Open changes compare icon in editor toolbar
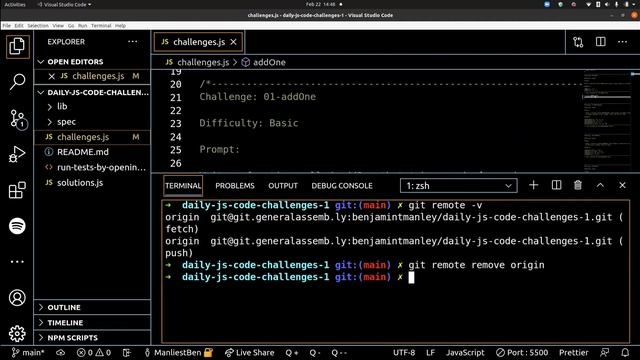Viewport: 640px width, 360px height. (x=578, y=42)
